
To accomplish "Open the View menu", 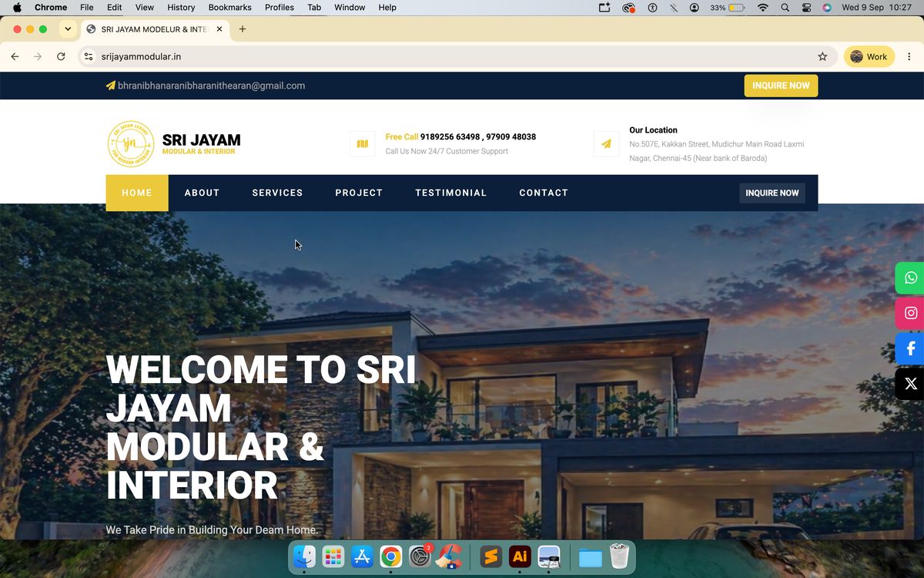I will click(144, 8).
